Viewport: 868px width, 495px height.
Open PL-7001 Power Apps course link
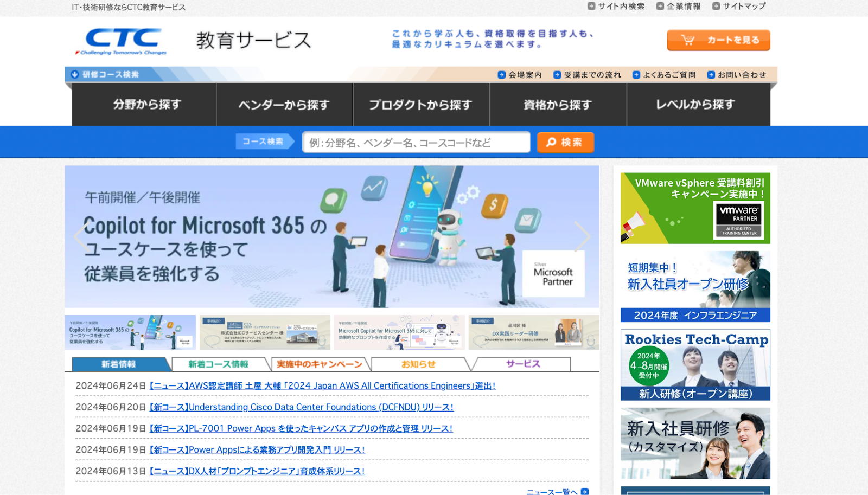(x=301, y=428)
